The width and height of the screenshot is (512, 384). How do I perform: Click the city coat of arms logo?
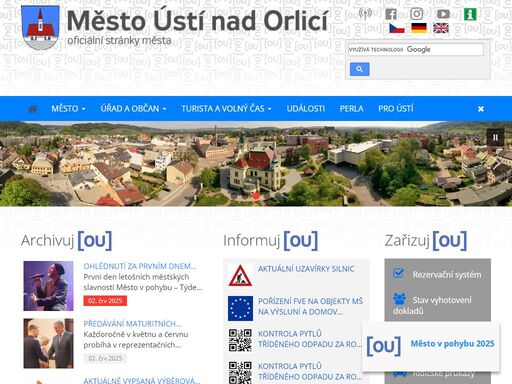[40, 28]
